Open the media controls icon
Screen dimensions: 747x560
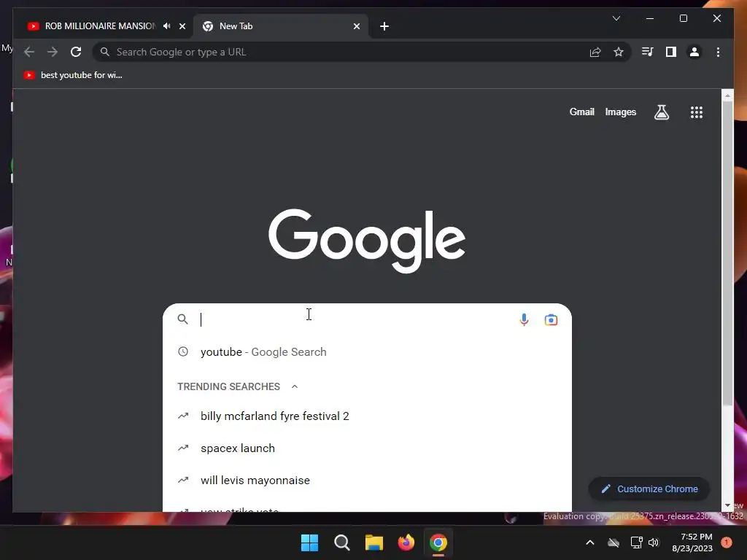pos(647,52)
